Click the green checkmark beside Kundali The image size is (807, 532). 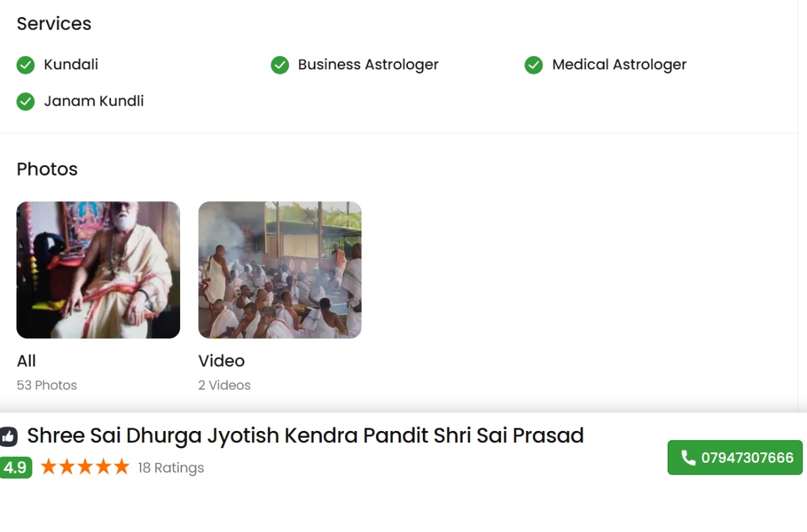(25, 65)
